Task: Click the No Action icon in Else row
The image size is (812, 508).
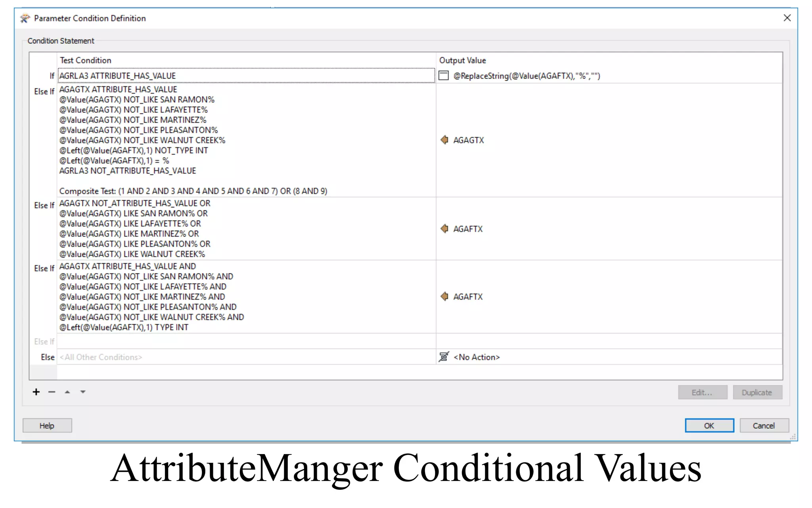Action: click(x=444, y=357)
